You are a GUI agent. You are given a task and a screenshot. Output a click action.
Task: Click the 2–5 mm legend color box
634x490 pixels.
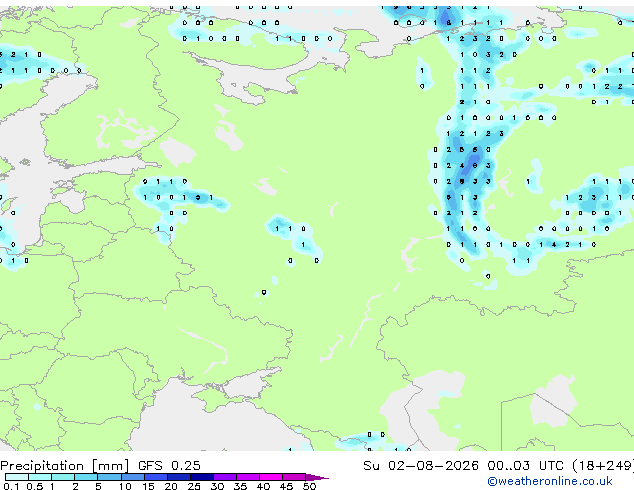pos(86,477)
